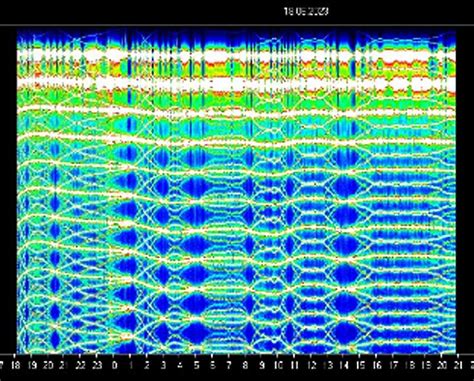Click the hour 16 tick label
The width and height of the screenshot is (474, 381).
tap(377, 366)
